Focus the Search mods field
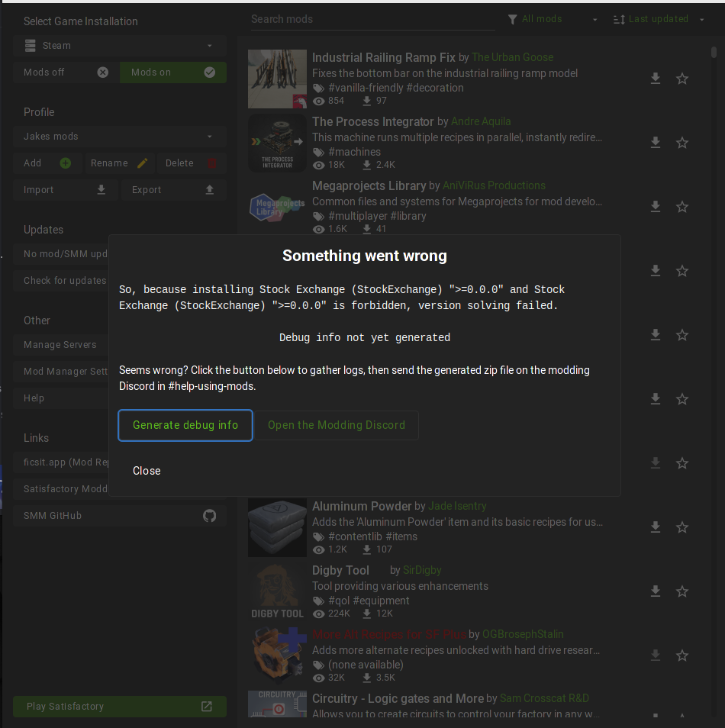This screenshot has width=725, height=728. 373,20
